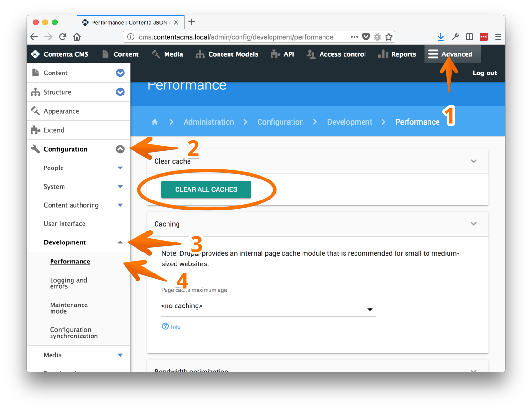Collapse the Configuration sidebar section

coord(120,149)
